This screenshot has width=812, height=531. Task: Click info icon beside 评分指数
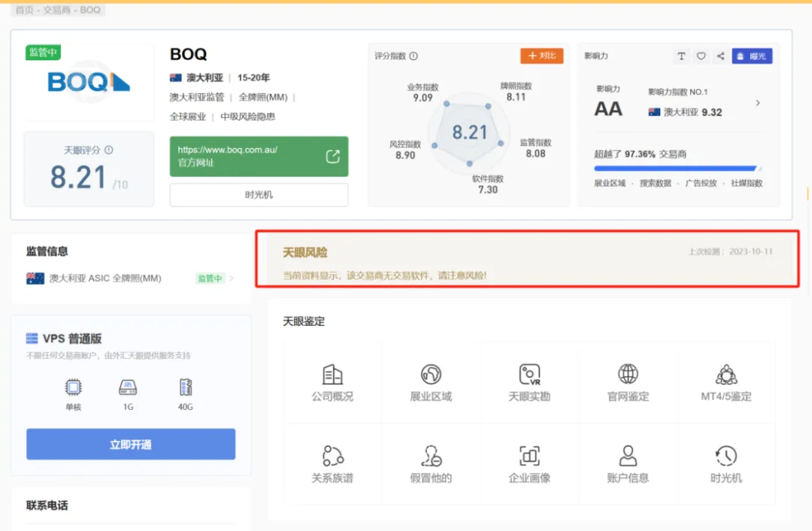pyautogui.click(x=414, y=56)
